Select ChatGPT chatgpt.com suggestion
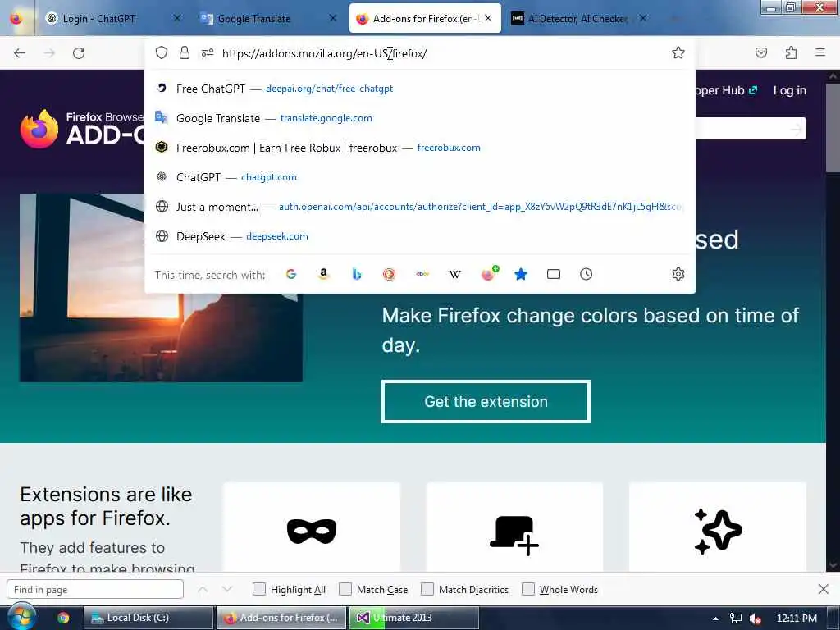Viewport: 840px width, 630px height. tap(420, 177)
